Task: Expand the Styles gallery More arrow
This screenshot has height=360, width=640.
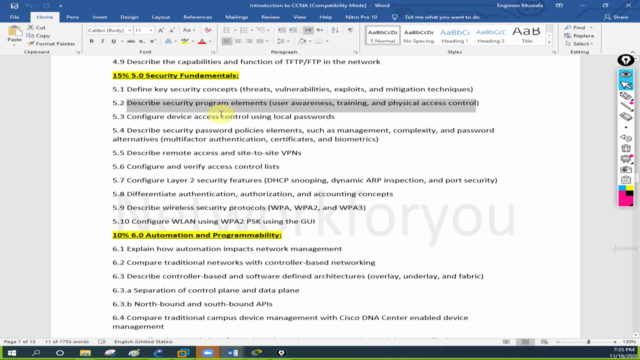Action: click(549, 42)
